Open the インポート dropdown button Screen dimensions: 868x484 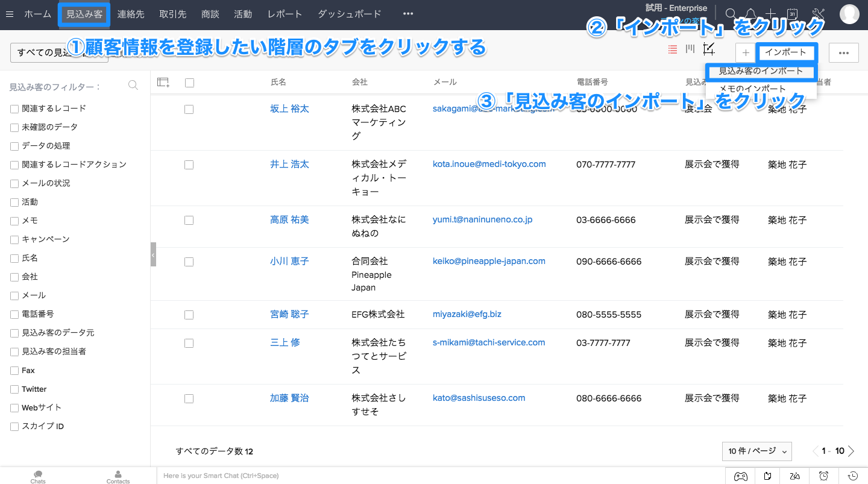click(x=786, y=52)
